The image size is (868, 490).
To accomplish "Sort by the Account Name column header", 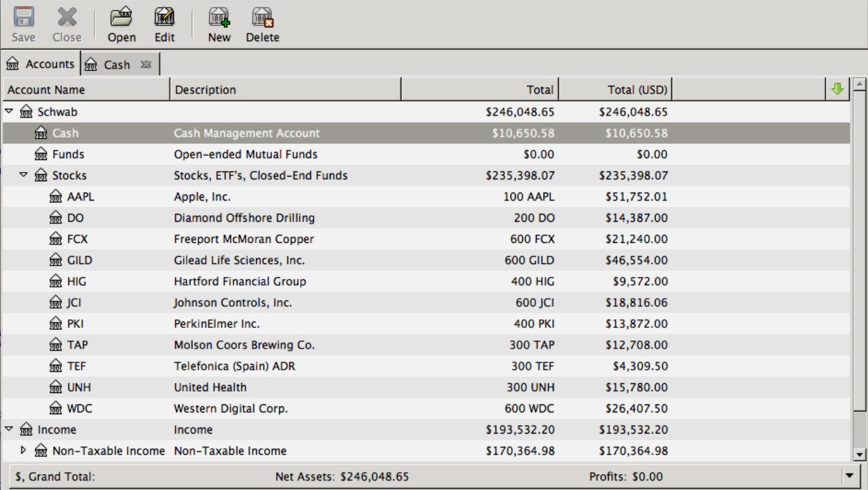I will pyautogui.click(x=86, y=90).
